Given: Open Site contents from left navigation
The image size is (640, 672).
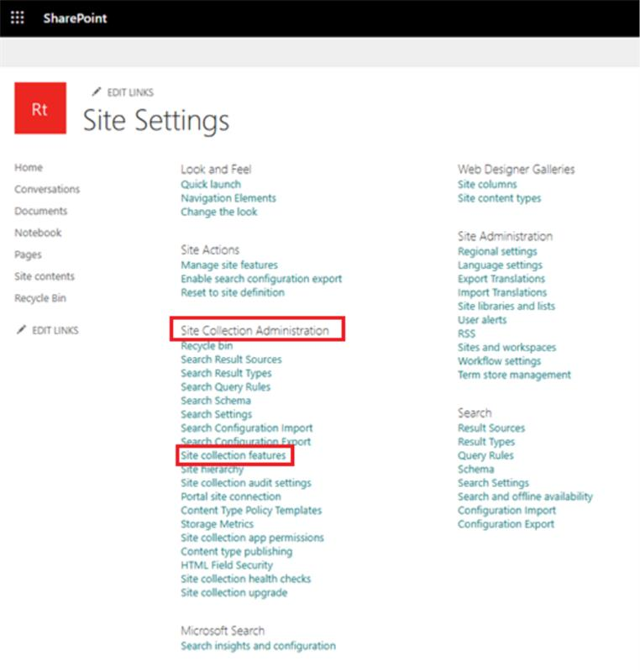Looking at the screenshot, I should point(43,276).
